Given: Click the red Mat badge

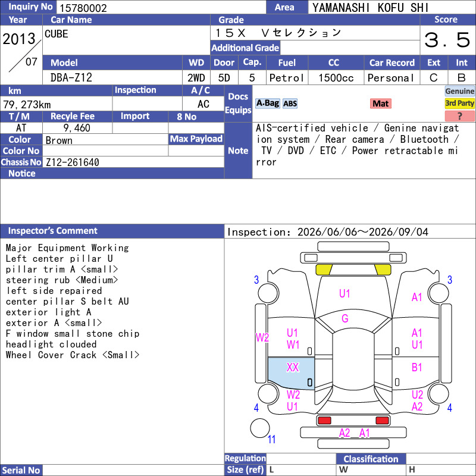Looking at the screenshot, I should click(380, 104).
